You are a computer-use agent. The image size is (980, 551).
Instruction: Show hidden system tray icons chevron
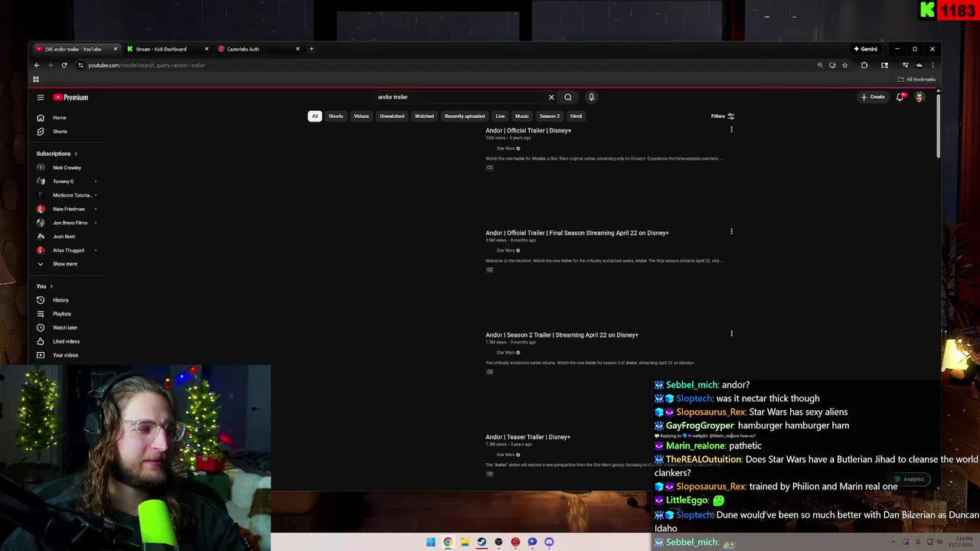tap(893, 542)
